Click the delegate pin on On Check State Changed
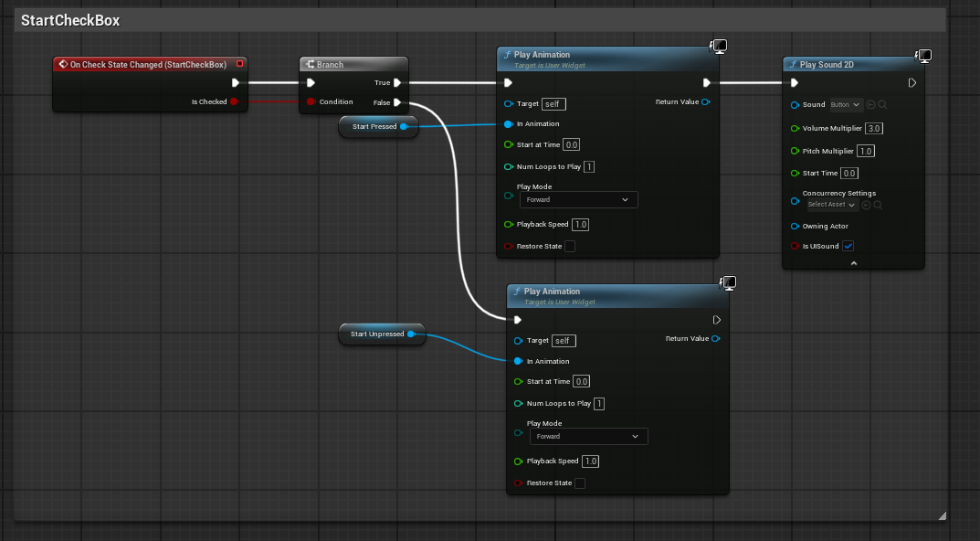This screenshot has width=980, height=541. [x=239, y=64]
